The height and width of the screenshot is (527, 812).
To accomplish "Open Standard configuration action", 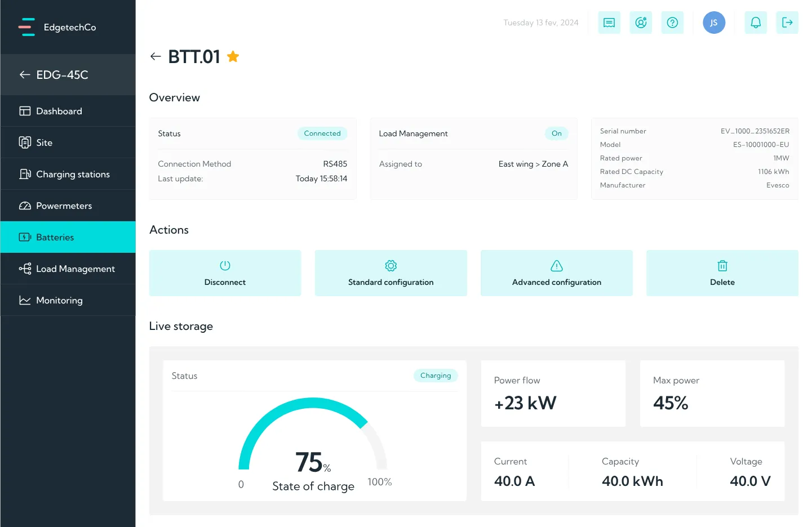I will (391, 273).
